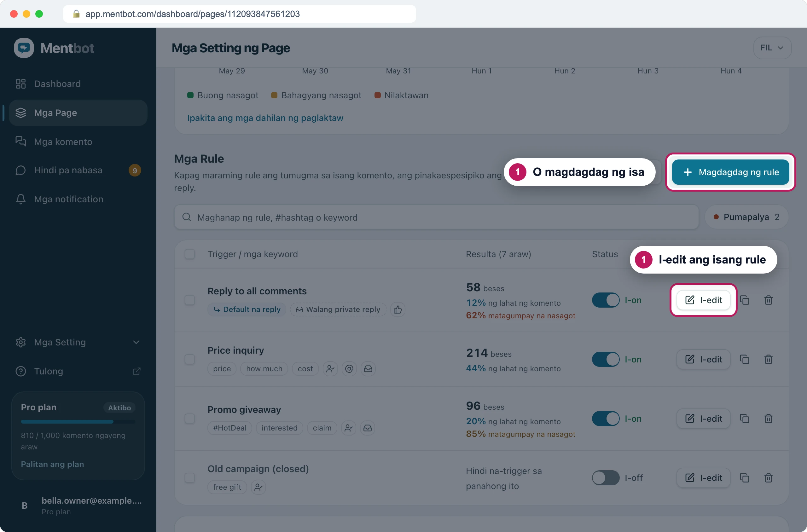Duplicate the Promo giveaway rule
The height and width of the screenshot is (532, 807).
745,419
